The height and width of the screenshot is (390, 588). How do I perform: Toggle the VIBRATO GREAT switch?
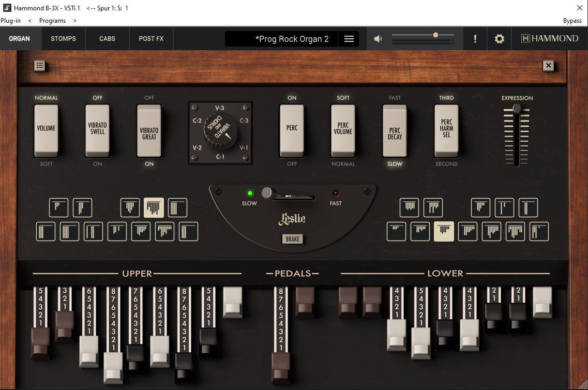pyautogui.click(x=149, y=130)
